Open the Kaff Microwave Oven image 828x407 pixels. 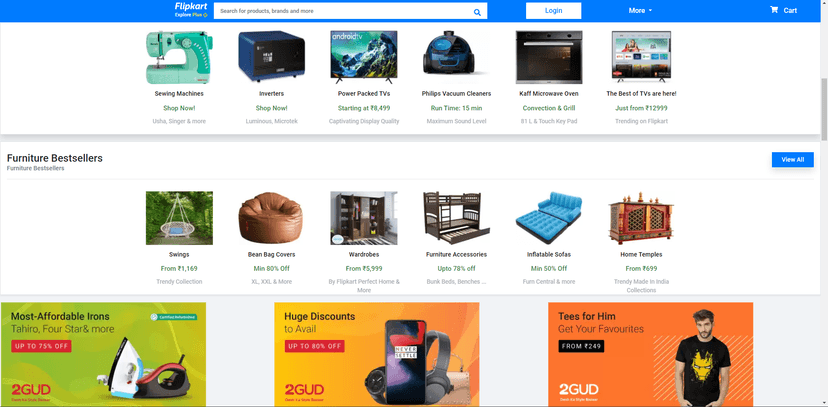coord(549,57)
